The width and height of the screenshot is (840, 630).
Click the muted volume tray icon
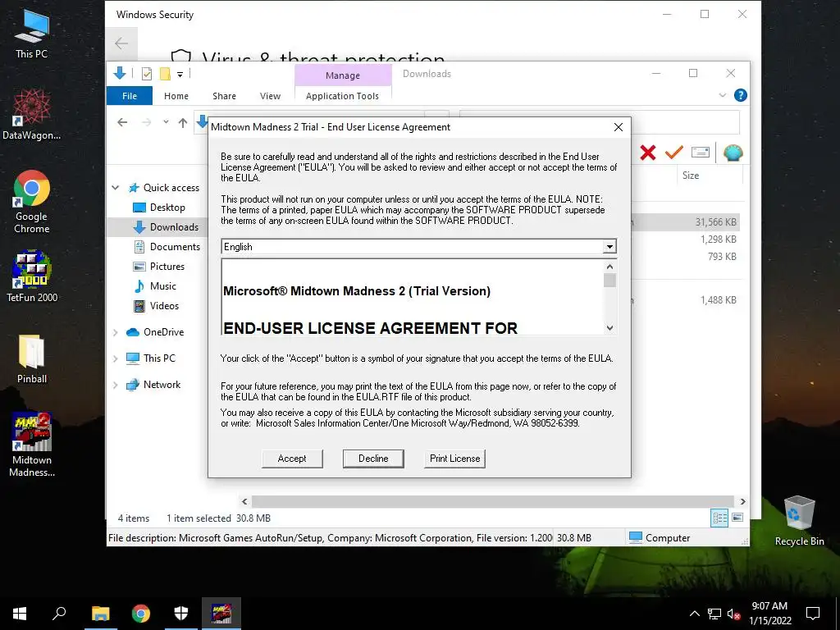[x=734, y=614]
